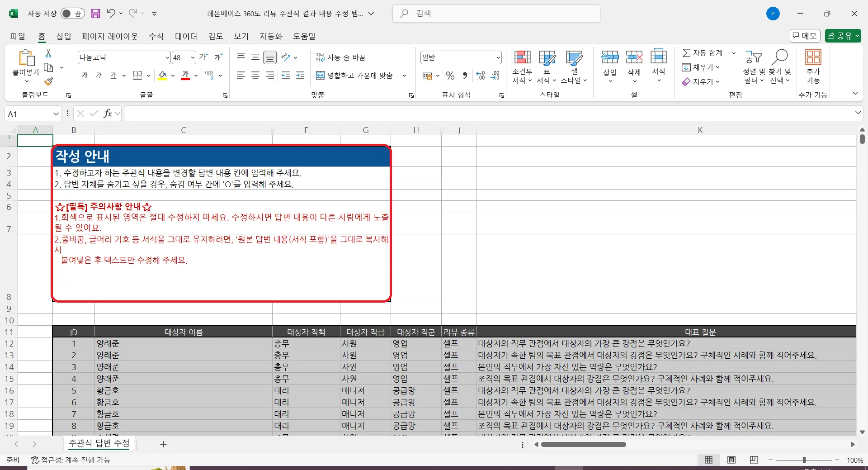
Task: Expand fill color dropdown arrow
Action: click(173, 76)
